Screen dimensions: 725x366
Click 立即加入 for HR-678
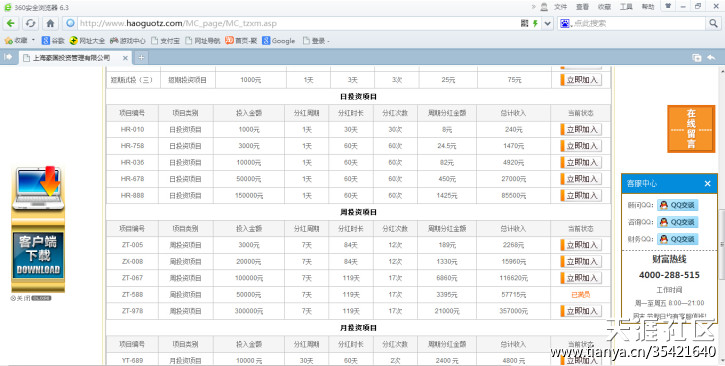pyautogui.click(x=581, y=179)
